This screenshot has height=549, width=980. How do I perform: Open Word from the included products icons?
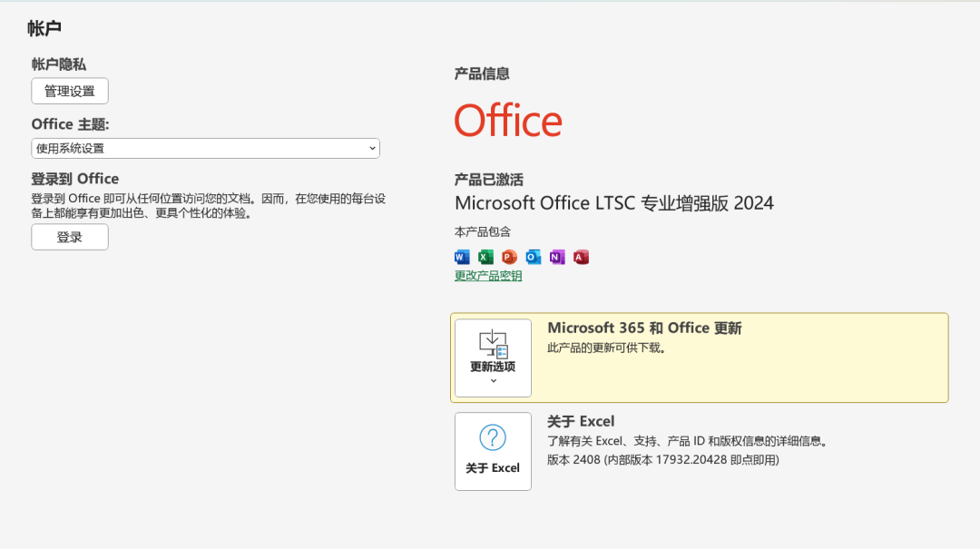461,257
